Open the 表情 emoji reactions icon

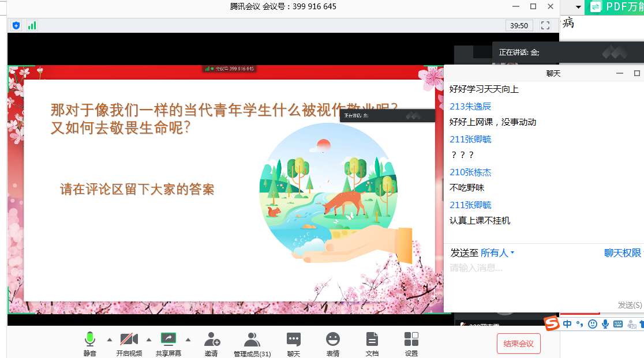(333, 340)
